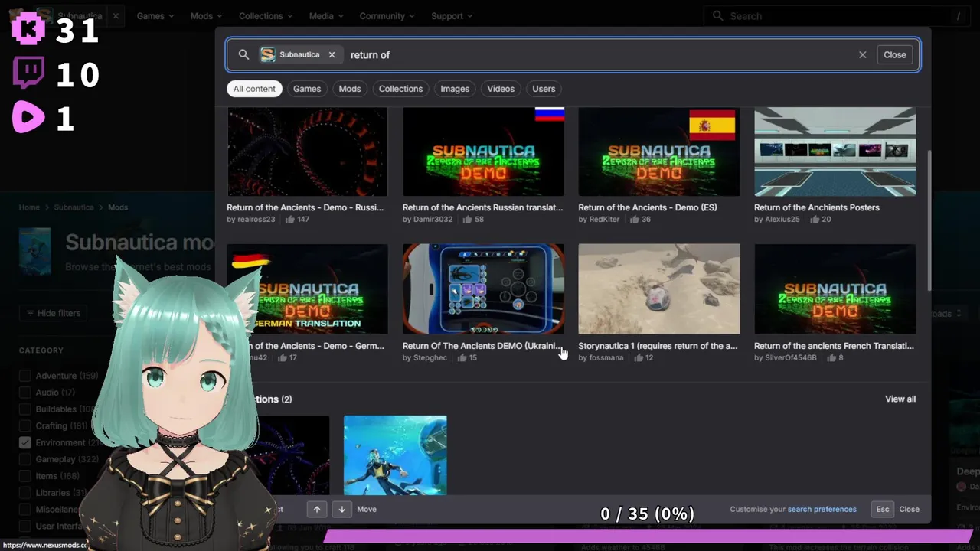
Task: Click 'Return of the Anchients Posters' title
Action: pos(817,207)
